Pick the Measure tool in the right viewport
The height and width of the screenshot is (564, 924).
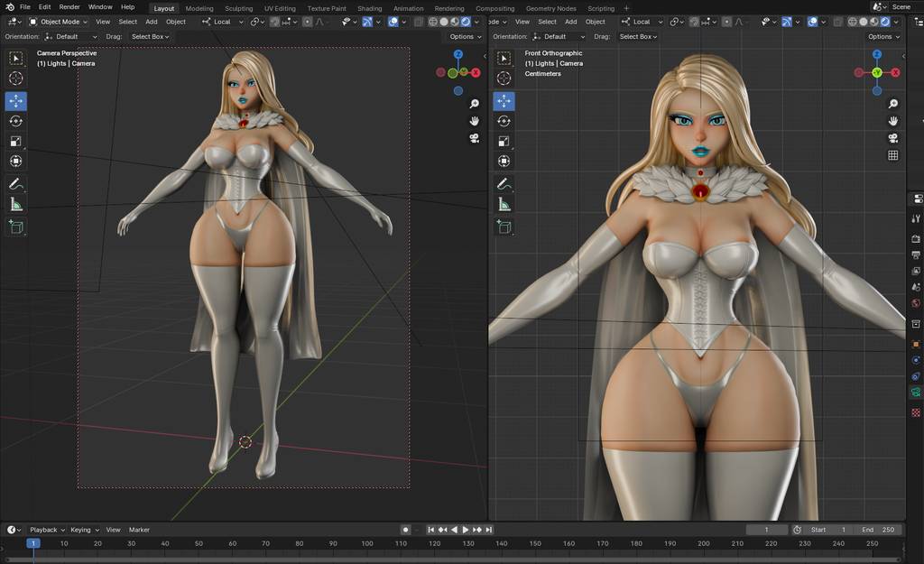(504, 205)
